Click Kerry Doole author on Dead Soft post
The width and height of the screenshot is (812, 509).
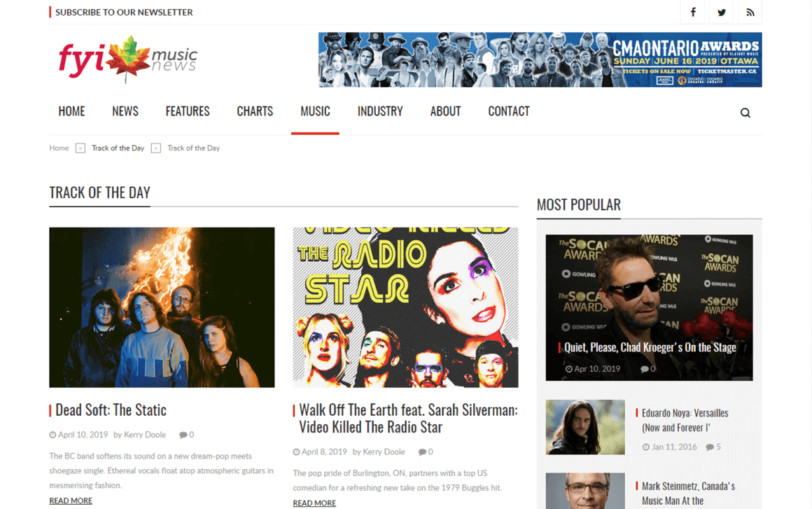pos(144,435)
